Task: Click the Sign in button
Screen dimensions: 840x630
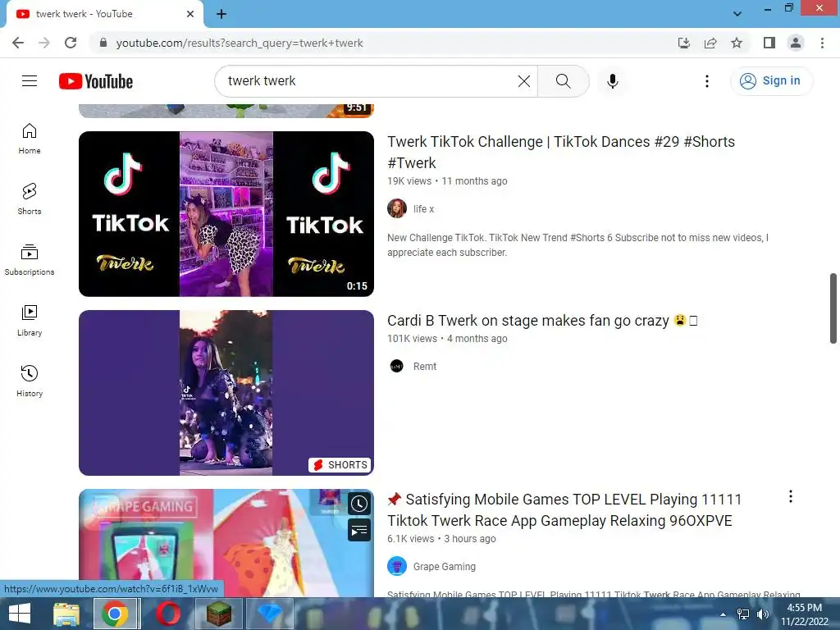Action: [771, 81]
